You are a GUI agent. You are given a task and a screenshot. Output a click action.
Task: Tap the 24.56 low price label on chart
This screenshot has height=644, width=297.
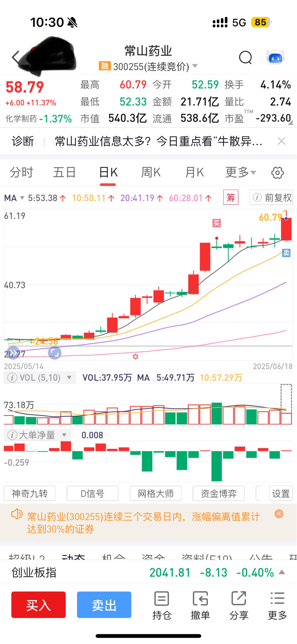coord(46,341)
